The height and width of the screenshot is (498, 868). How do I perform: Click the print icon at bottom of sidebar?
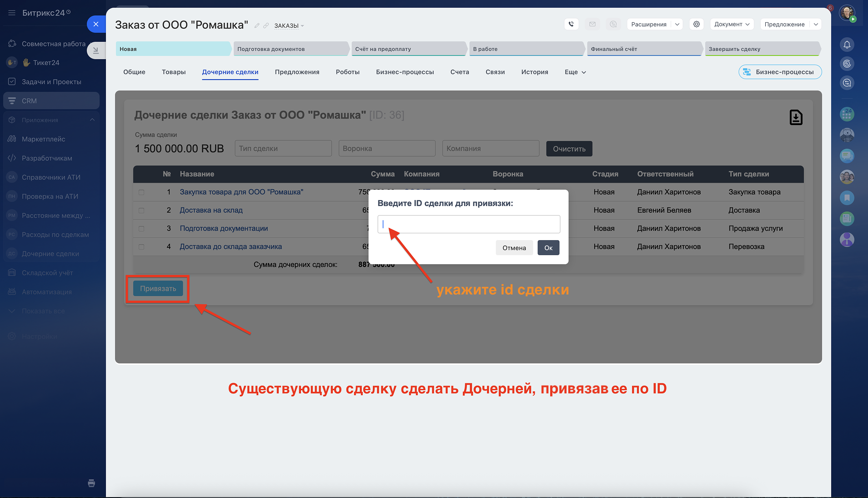point(91,483)
